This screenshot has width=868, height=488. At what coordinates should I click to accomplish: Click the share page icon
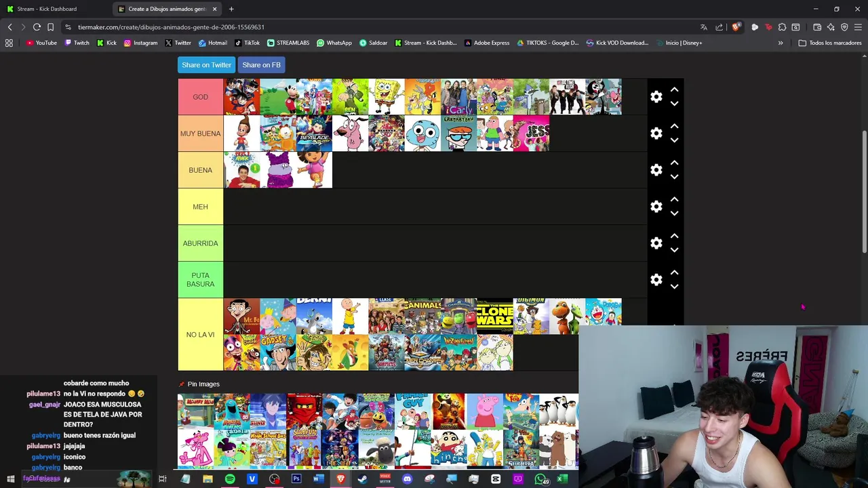pos(719,27)
